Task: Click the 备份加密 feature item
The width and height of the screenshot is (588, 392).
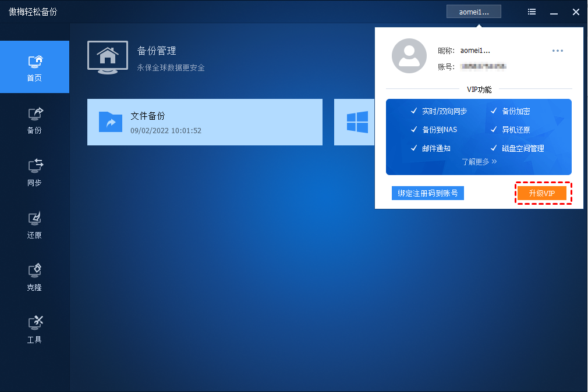Action: pos(511,111)
